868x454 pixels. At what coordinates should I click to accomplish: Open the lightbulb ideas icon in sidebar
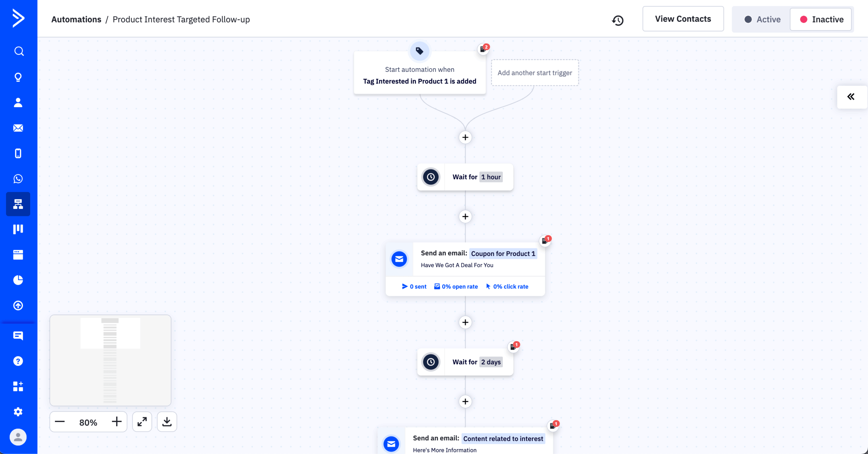point(18,77)
